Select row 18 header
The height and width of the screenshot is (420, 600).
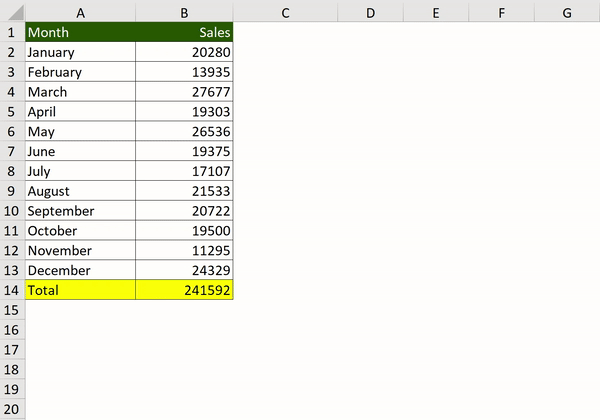click(x=12, y=370)
